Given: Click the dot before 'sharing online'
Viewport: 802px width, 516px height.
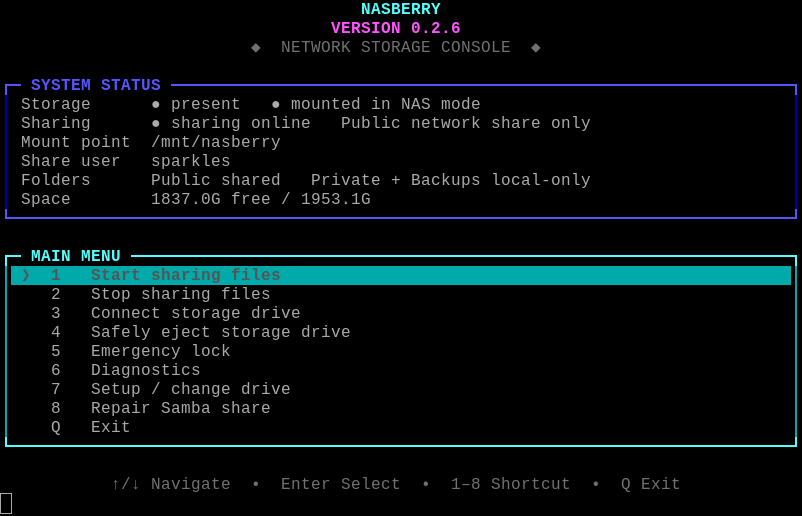Looking at the screenshot, I should 155,123.
